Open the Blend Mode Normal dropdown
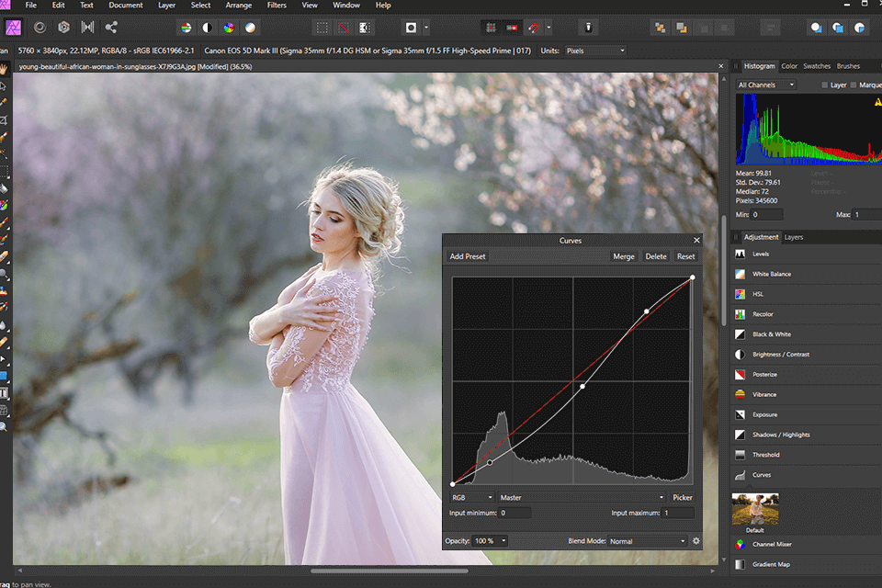 point(648,541)
